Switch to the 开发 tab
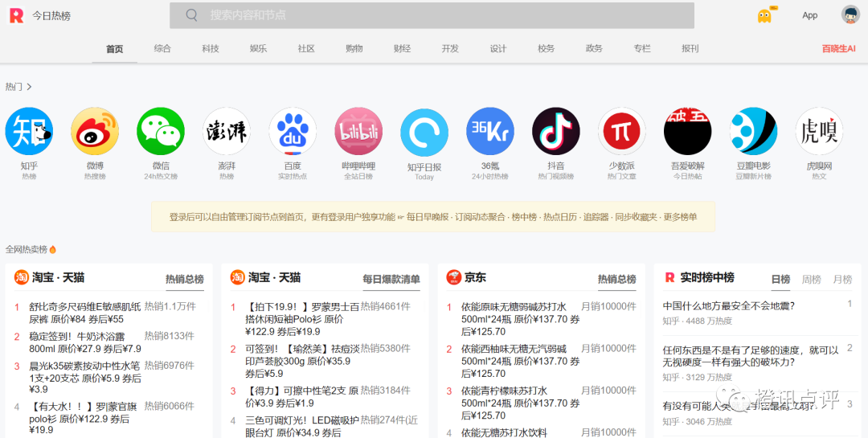 pyautogui.click(x=450, y=49)
